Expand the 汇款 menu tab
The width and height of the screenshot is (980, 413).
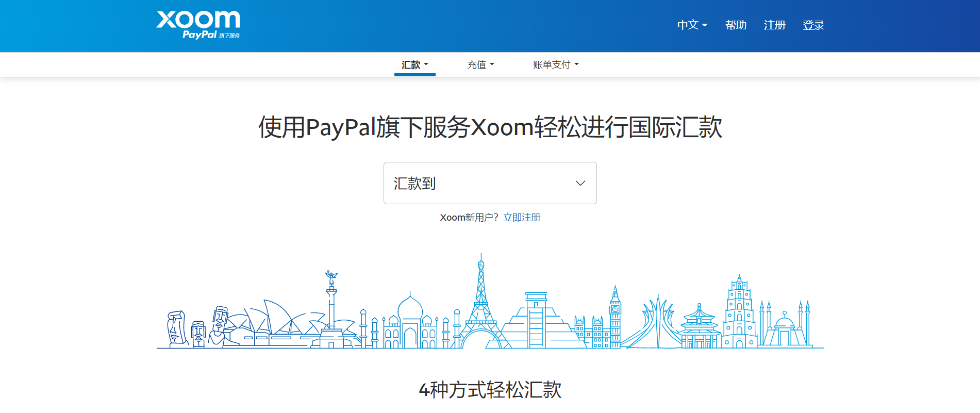pyautogui.click(x=415, y=65)
